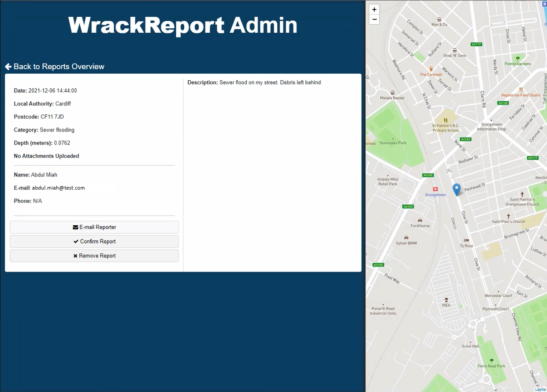Click the Shop 'N' Save icon
Viewport: 547px width, 392px height.
coord(454,50)
